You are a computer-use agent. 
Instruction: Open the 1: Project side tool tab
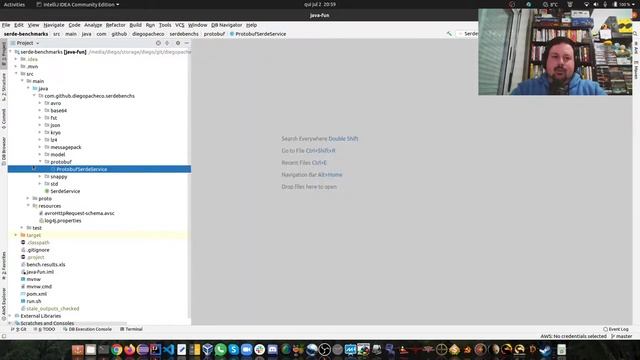pos(4,54)
